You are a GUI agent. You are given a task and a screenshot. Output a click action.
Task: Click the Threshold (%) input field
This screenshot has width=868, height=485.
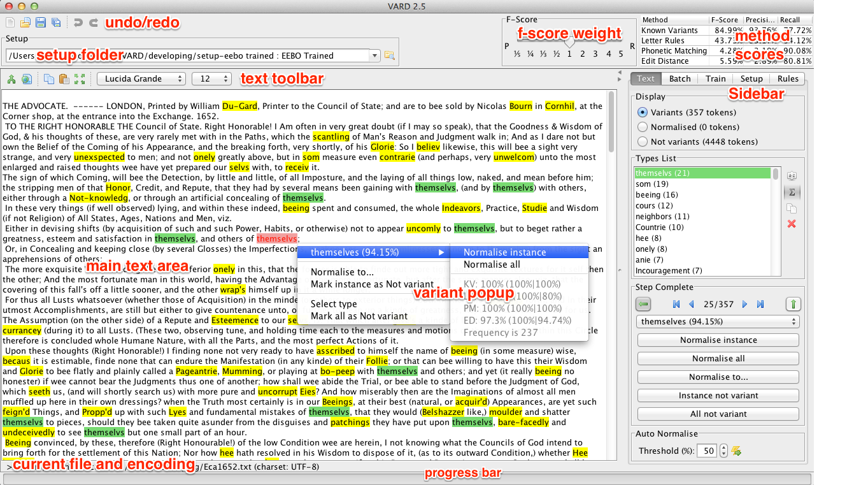click(x=707, y=451)
